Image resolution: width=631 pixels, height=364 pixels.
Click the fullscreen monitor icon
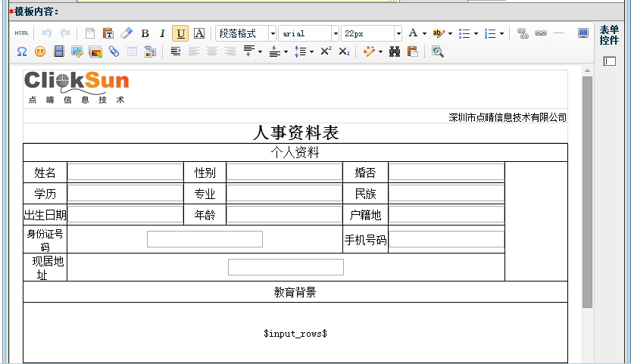[x=583, y=33]
